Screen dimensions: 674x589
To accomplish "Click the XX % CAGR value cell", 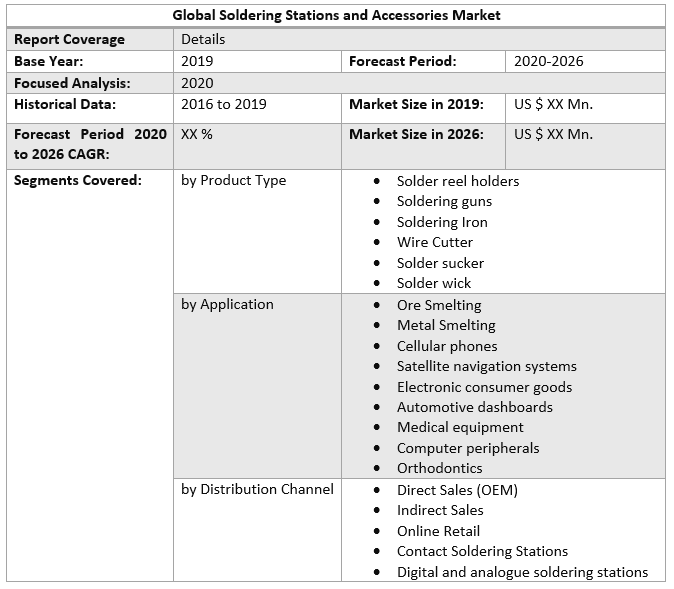I will pyautogui.click(x=197, y=134).
